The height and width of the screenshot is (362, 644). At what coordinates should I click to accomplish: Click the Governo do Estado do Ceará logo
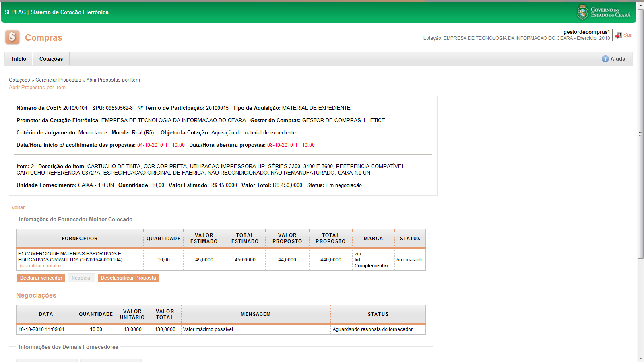604,12
